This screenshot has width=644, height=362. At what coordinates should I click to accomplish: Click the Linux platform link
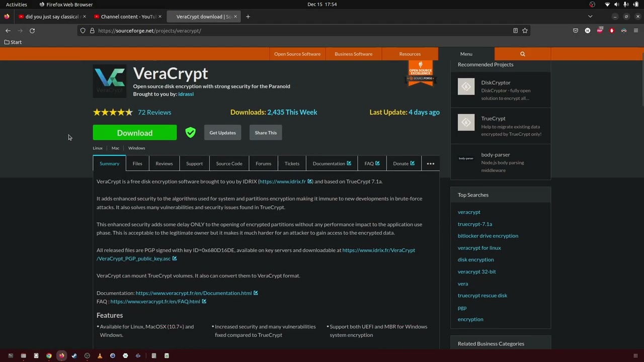click(x=98, y=148)
